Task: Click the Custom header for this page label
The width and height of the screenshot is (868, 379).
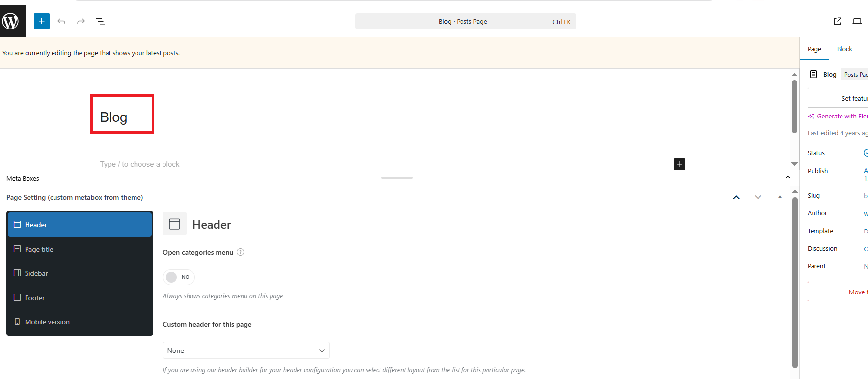Action: 207,324
